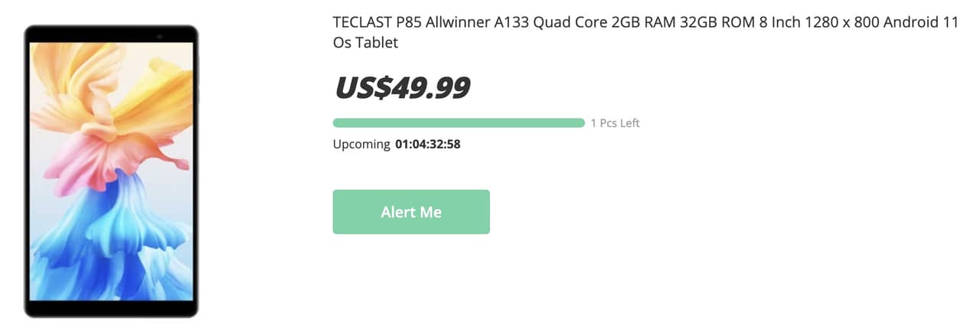Click the 01:04:32:58 countdown timer
The width and height of the screenshot is (980, 332).
427,144
